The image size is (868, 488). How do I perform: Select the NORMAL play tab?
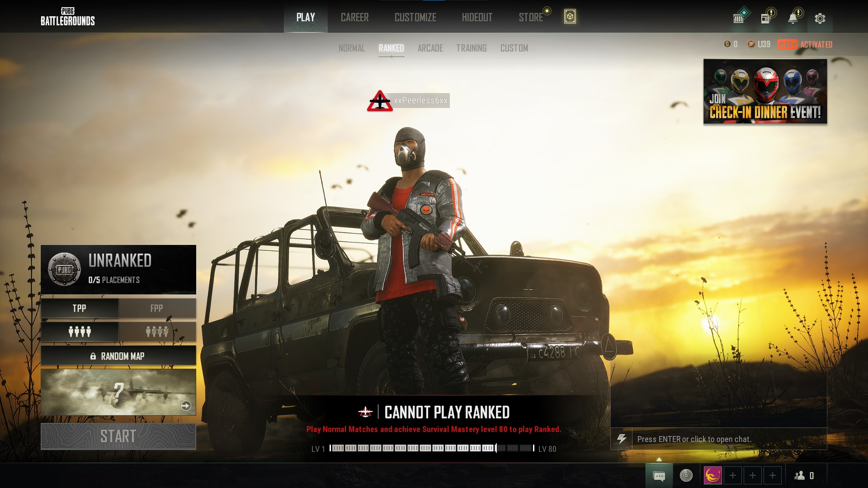pyautogui.click(x=352, y=47)
